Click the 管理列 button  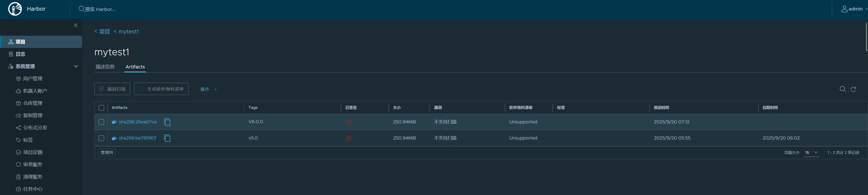pos(107,153)
